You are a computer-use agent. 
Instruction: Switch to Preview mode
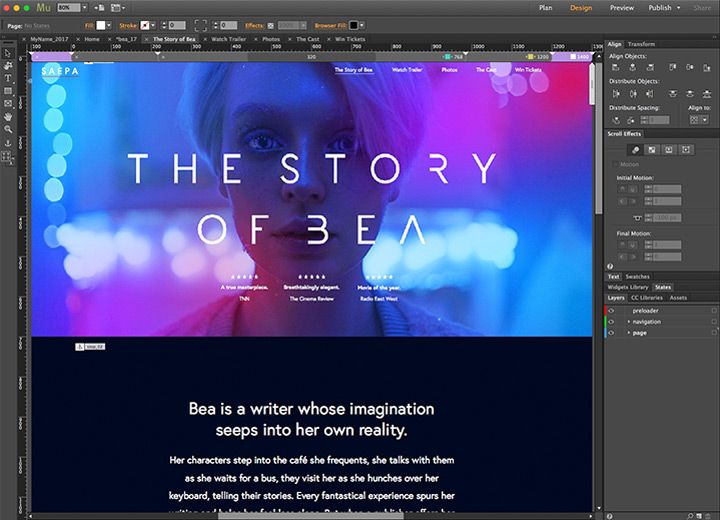tap(622, 7)
